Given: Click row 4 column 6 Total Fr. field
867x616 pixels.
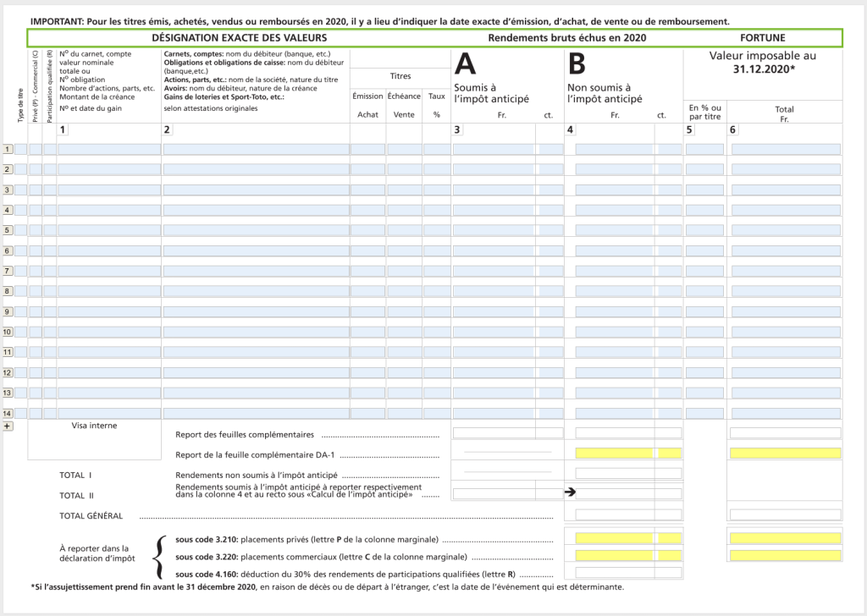Looking at the screenshot, I should tap(786, 210).
